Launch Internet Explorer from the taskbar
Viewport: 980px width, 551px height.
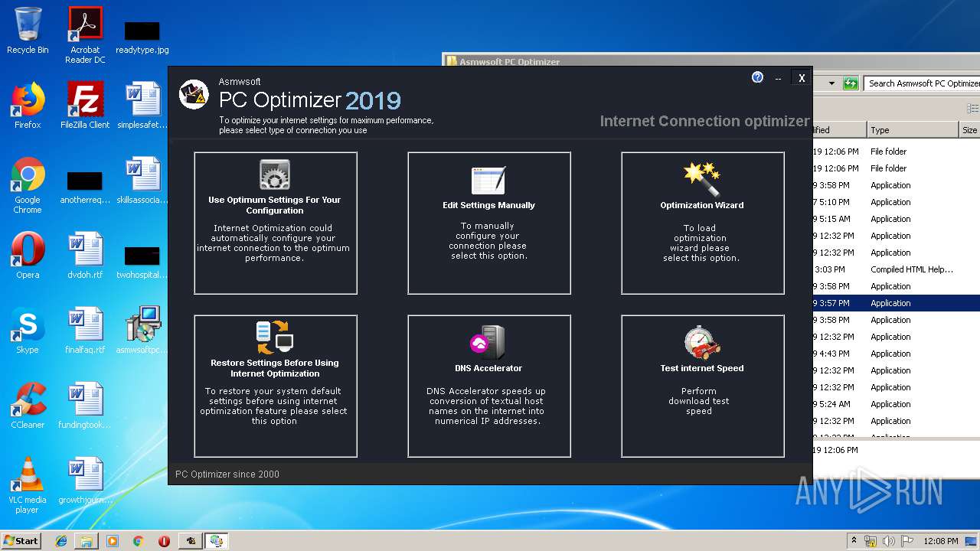[x=61, y=541]
